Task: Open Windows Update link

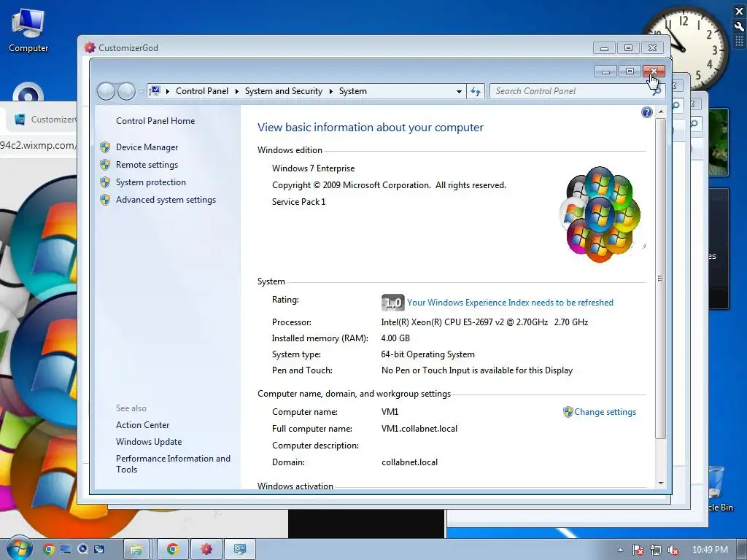Action: [x=149, y=442]
